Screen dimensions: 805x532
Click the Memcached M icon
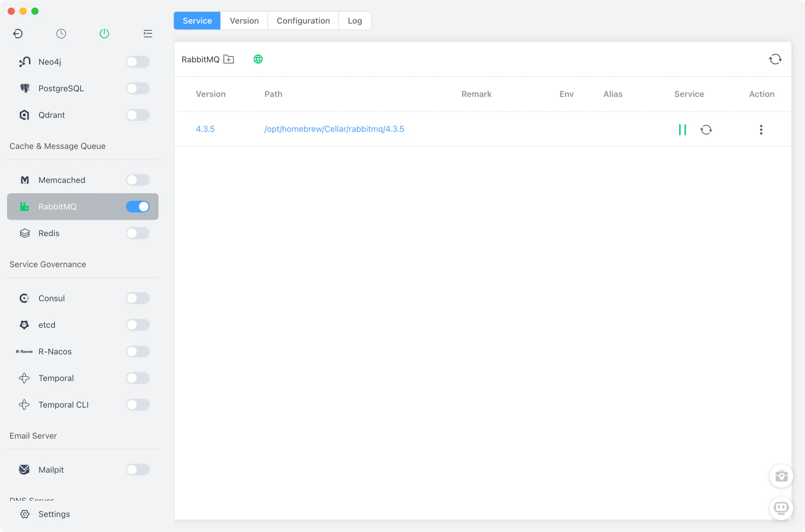24,180
